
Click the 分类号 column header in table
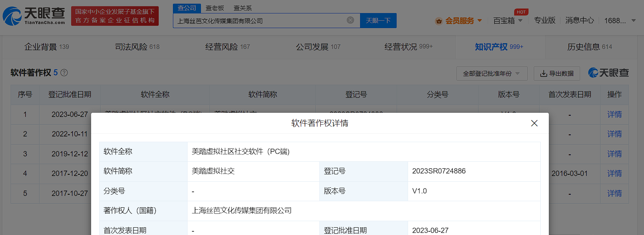tap(437, 94)
